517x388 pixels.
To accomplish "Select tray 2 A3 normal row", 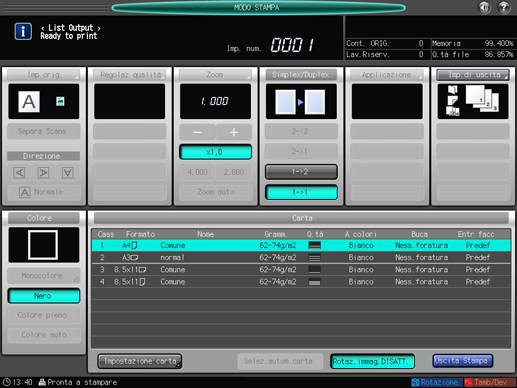I will (x=301, y=257).
